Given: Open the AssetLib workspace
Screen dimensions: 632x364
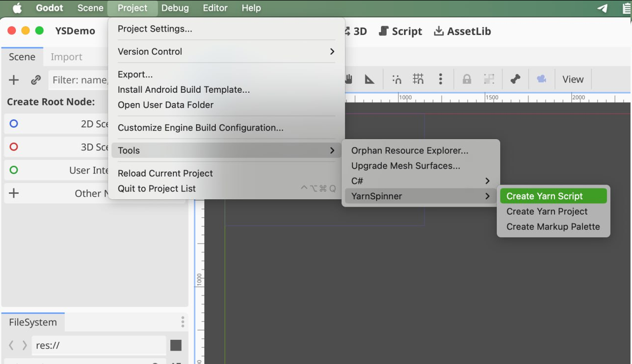Looking at the screenshot, I should [462, 31].
